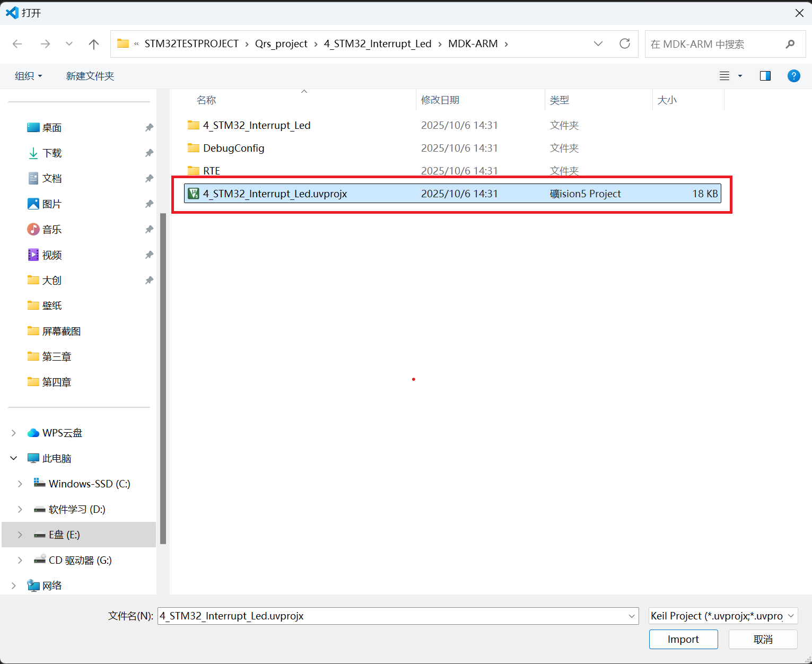The width and height of the screenshot is (812, 664).
Task: Open the 大创 folder in the sidebar
Action: (52, 280)
